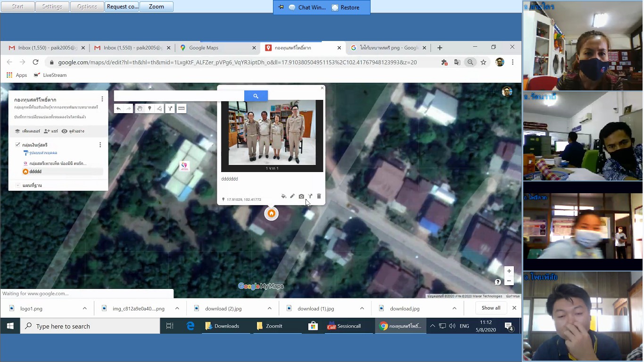
Task: Click the รูปแบบส่วนบุคคล style link
Action: 42,153
